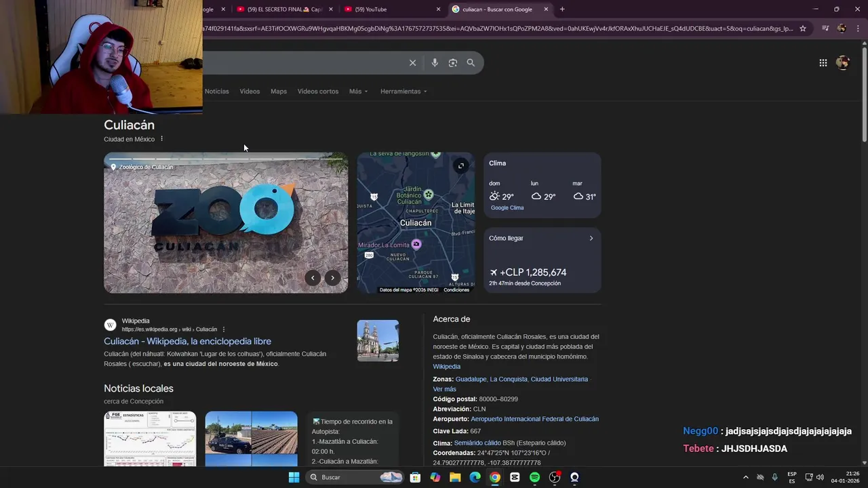Open 'Culiacán - Wikipedia, la enciclopedia libre' link
The height and width of the screenshot is (488, 868).
tap(187, 342)
